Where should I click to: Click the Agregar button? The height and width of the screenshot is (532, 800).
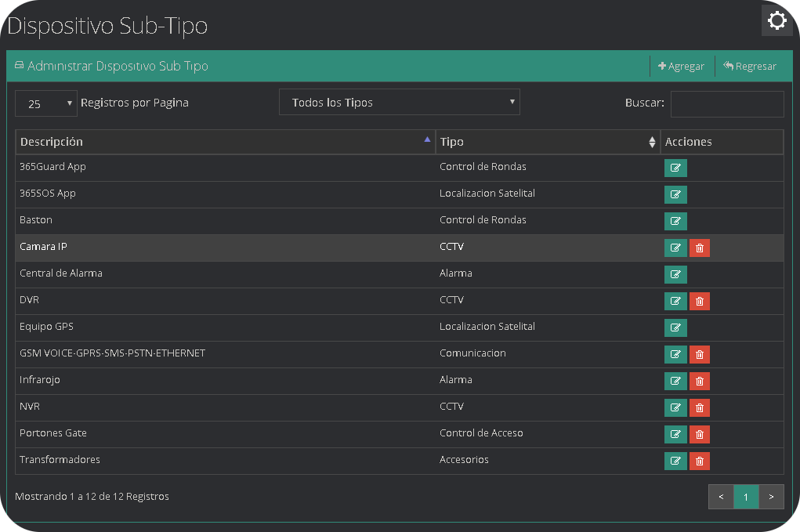[682, 67]
